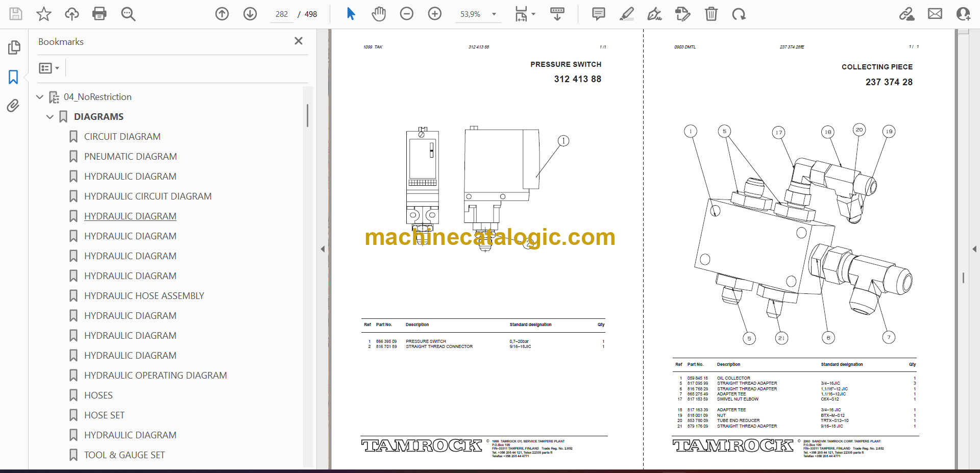Select the highlight text tool

[627, 14]
